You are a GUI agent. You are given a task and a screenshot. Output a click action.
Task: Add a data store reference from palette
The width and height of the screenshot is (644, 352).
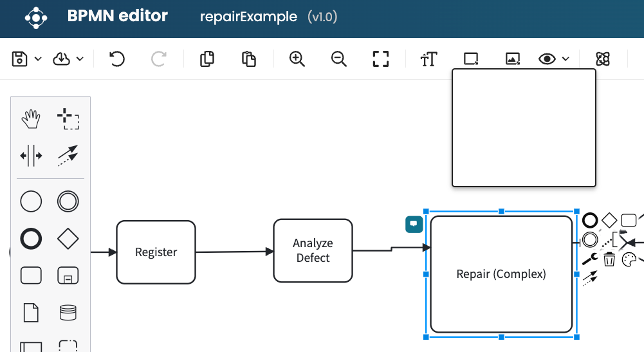68,313
